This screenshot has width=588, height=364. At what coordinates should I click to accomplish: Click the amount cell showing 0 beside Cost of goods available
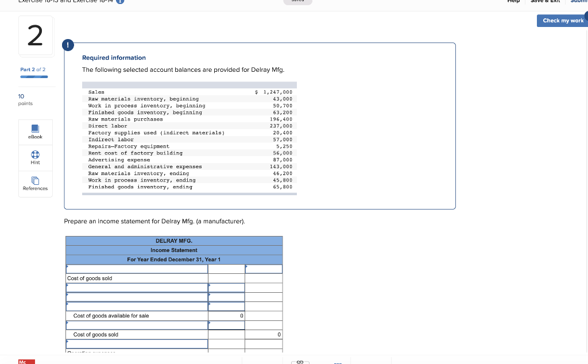tap(227, 315)
